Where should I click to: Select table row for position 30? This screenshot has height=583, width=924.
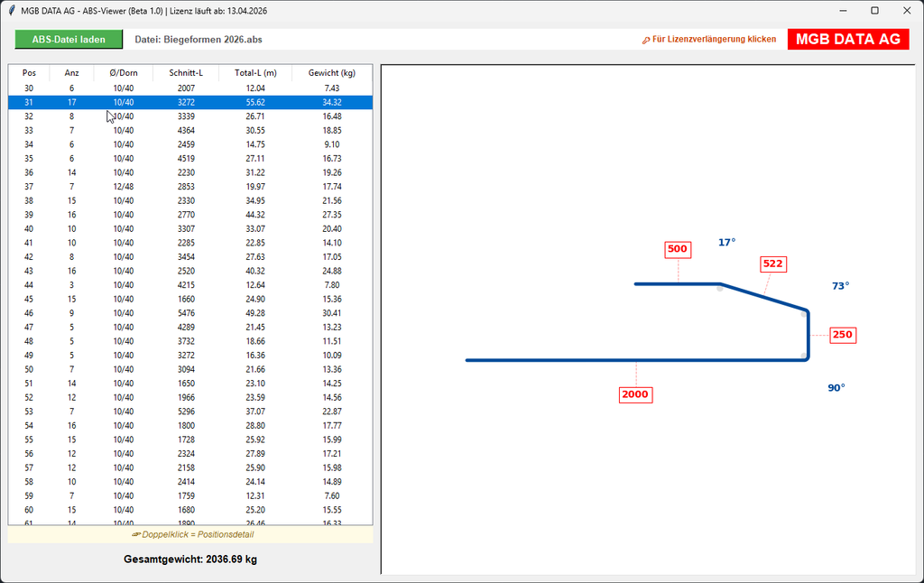(x=189, y=88)
